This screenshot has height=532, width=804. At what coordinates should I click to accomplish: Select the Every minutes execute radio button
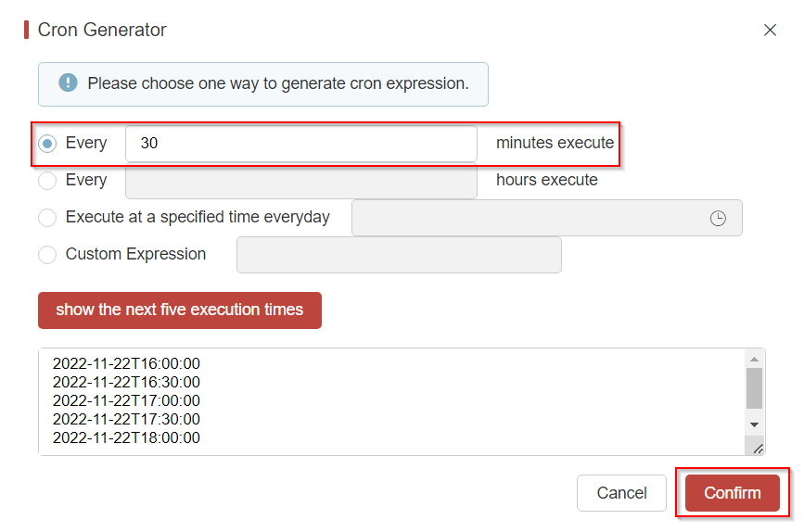pyautogui.click(x=47, y=144)
